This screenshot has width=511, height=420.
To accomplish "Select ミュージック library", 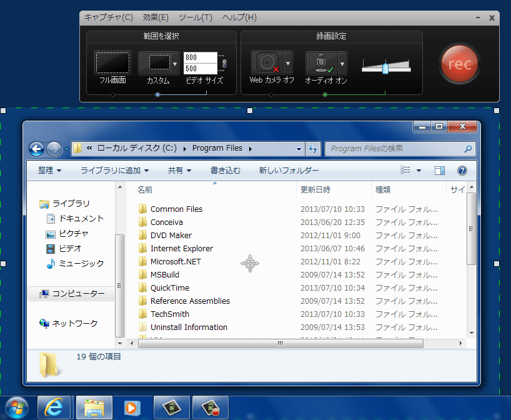I will [x=76, y=264].
